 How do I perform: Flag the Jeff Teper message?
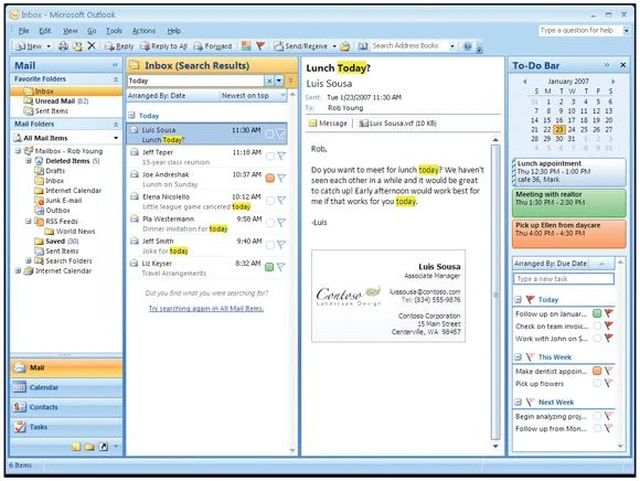point(281,156)
